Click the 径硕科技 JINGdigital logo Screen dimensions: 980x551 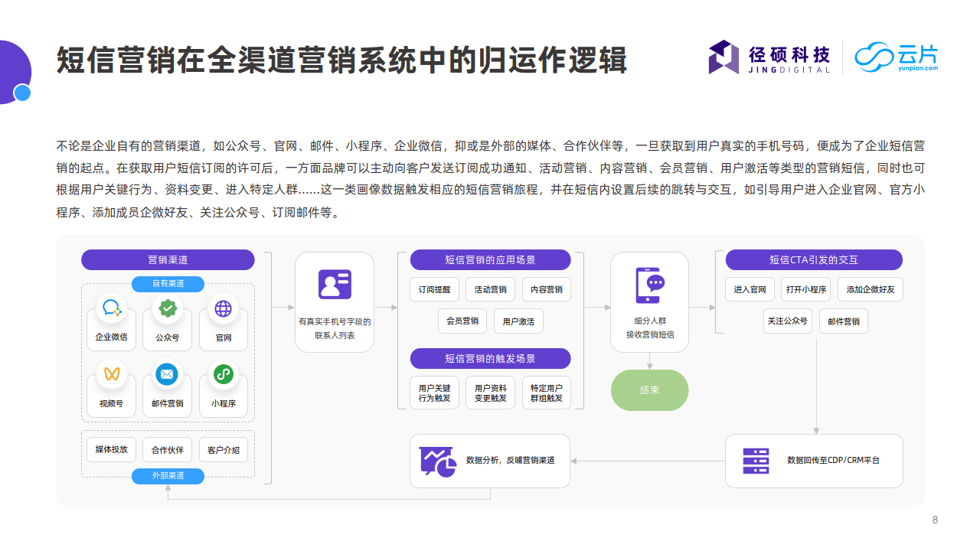[769, 57]
